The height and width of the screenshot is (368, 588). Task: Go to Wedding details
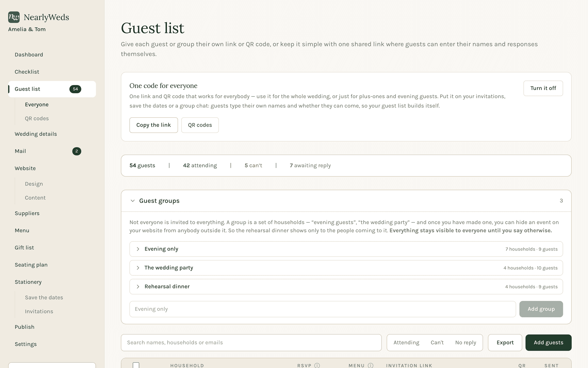[52, 134]
